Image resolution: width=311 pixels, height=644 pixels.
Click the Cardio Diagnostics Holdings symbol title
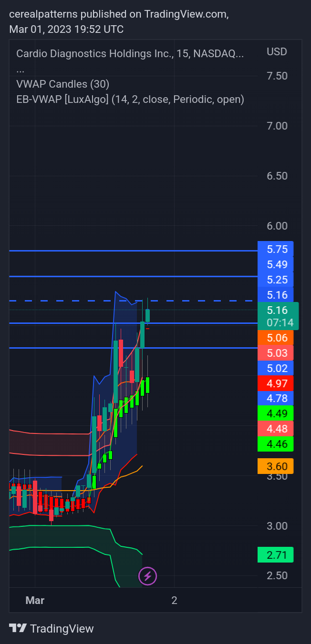130,53
